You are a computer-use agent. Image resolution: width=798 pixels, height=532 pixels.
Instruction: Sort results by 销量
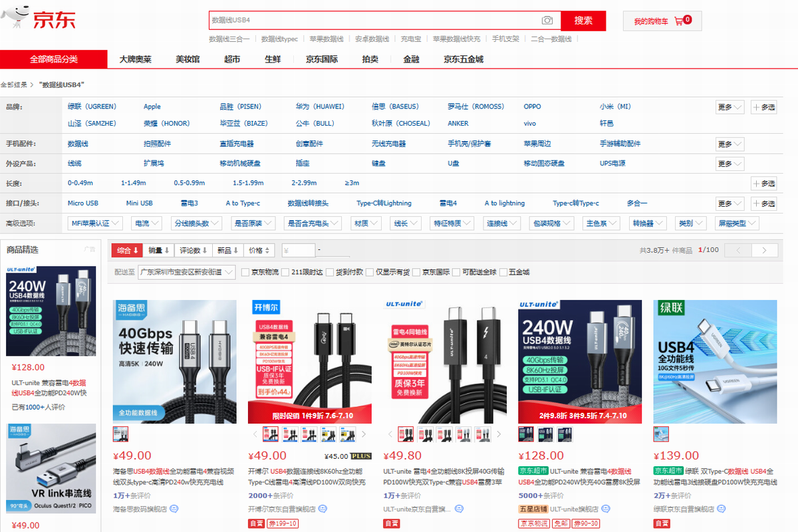pos(159,251)
